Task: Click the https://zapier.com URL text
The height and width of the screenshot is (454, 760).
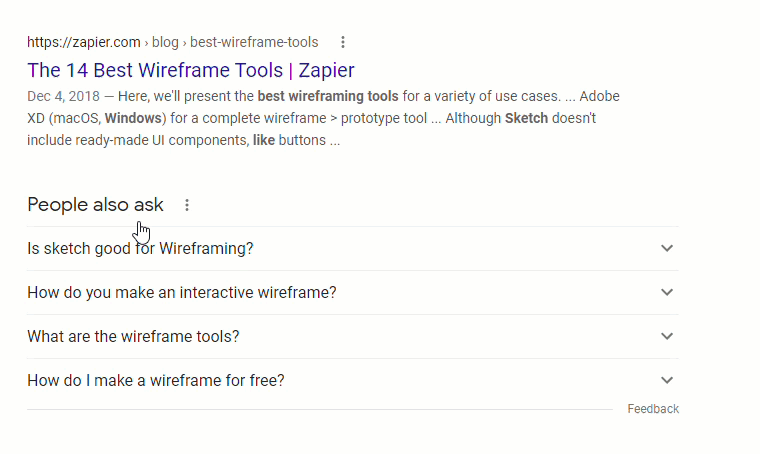Action: tap(83, 42)
